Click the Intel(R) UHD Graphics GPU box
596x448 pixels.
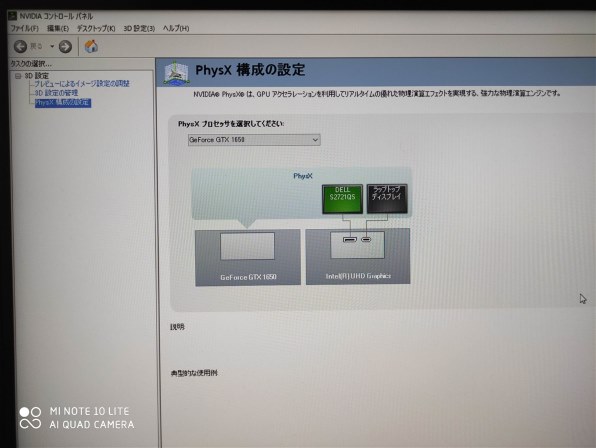click(358, 256)
